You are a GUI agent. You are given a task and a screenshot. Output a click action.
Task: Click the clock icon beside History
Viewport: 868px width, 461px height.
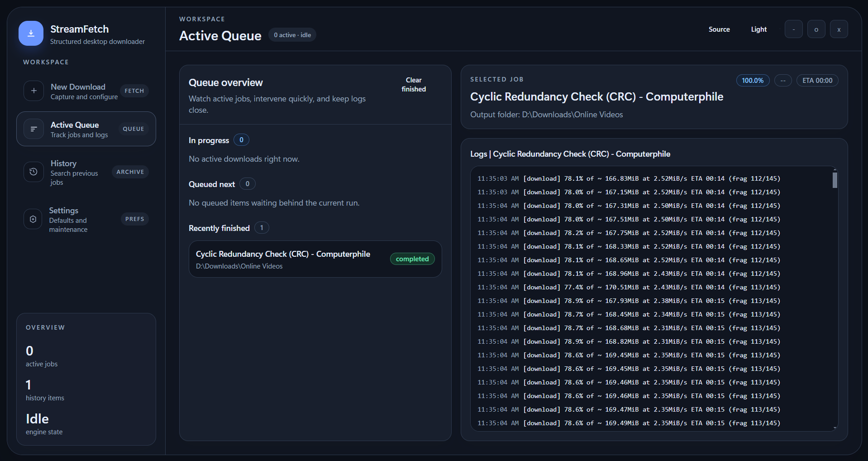coord(33,172)
